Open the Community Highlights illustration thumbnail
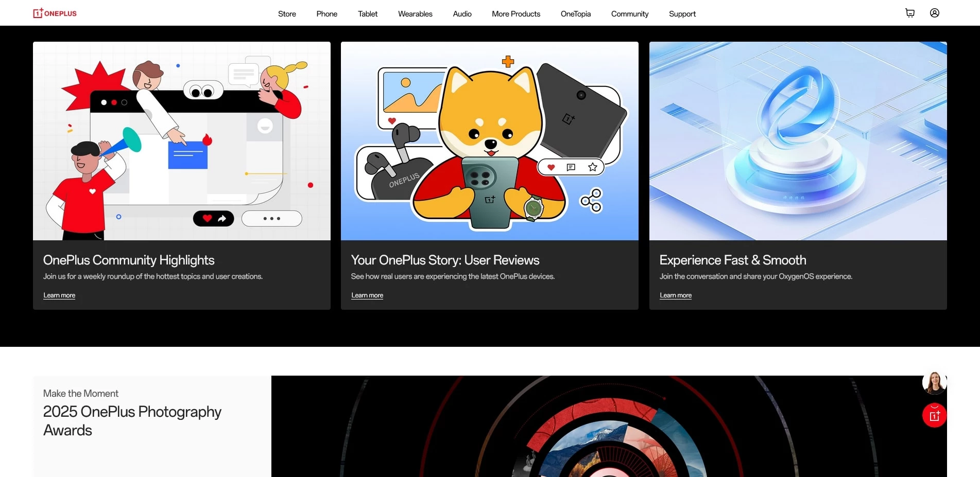Viewport: 980px width, 477px height. [182, 141]
